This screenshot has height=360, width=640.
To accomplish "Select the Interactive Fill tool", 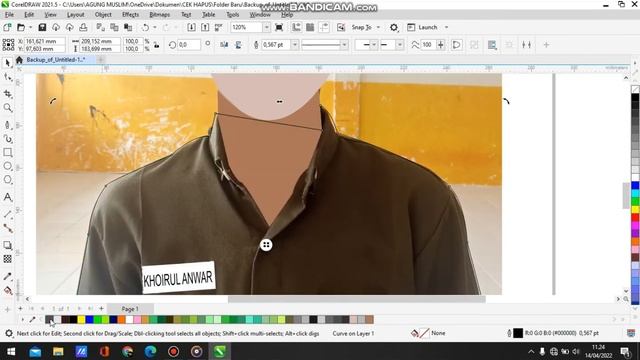I will [7, 291].
